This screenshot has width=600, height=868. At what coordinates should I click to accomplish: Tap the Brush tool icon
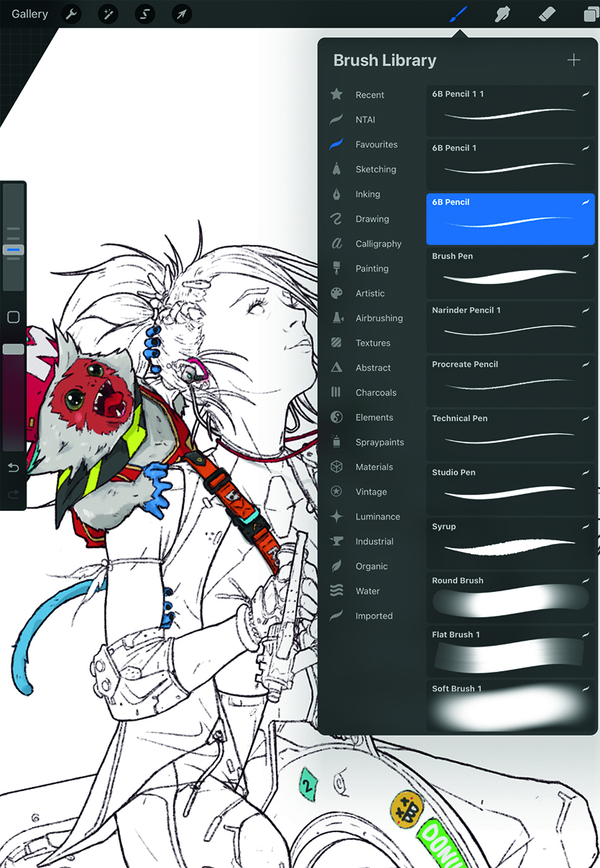point(458,14)
